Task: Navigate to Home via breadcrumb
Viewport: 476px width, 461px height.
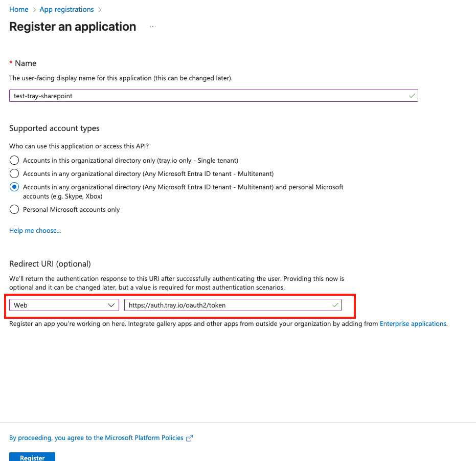Action: point(18,9)
